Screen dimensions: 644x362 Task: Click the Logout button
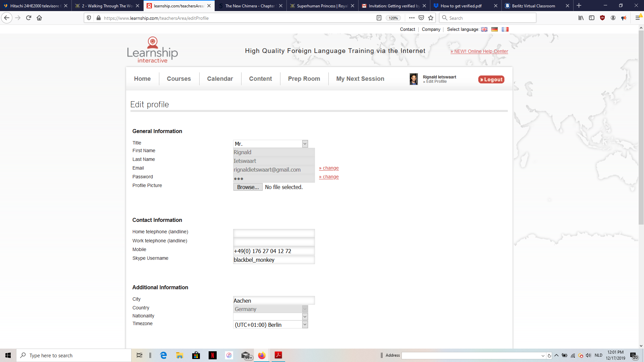tap(491, 79)
